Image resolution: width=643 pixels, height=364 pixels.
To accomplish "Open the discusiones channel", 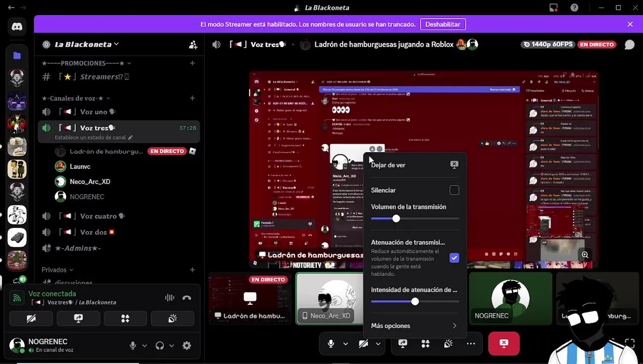I will [x=119, y=283].
